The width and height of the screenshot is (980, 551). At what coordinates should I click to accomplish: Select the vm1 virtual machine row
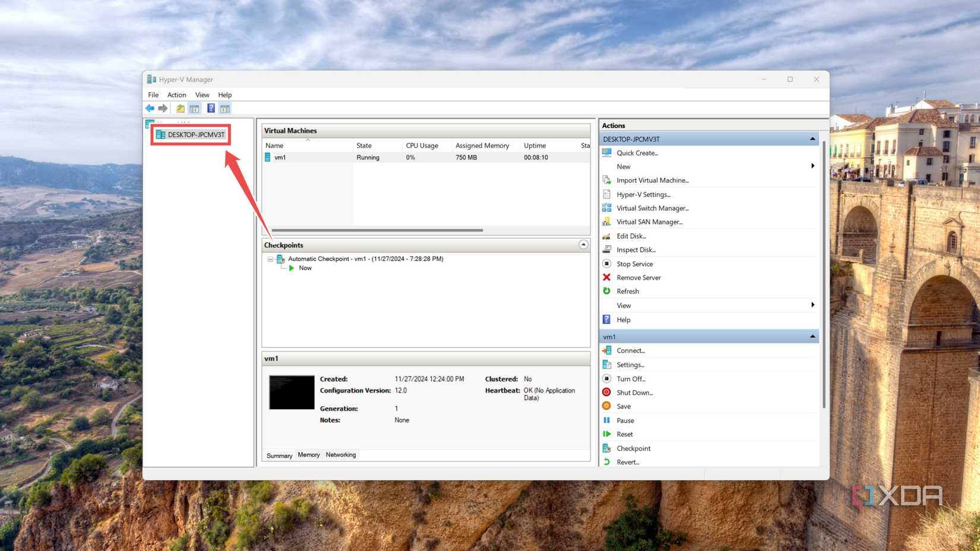coord(426,157)
